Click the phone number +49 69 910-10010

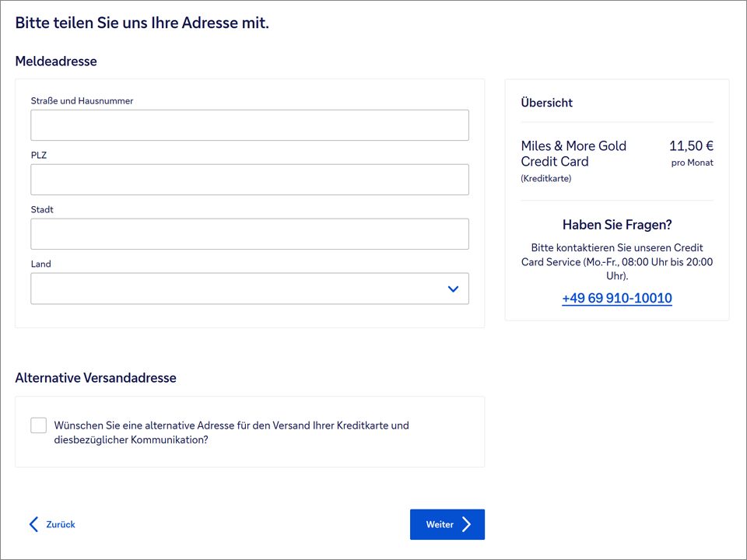[x=616, y=299]
